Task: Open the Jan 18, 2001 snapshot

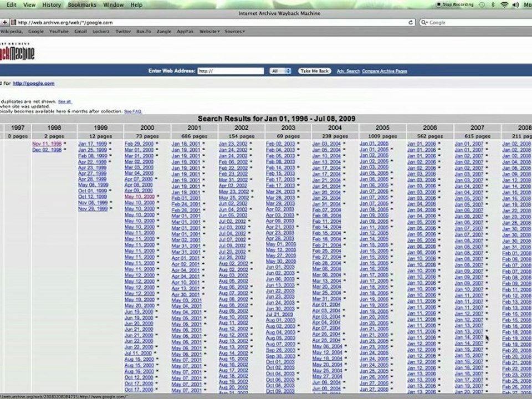Action: pyautogui.click(x=186, y=144)
